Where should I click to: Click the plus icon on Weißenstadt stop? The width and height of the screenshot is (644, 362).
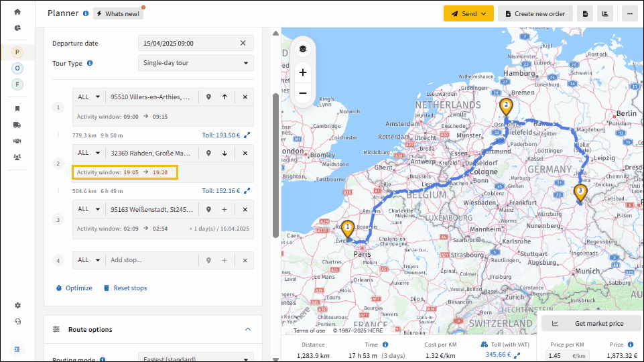(x=224, y=210)
